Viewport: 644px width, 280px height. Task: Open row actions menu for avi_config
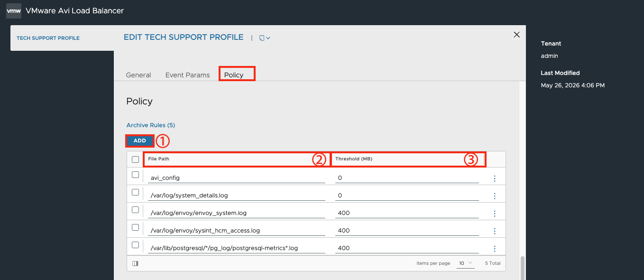495,178
